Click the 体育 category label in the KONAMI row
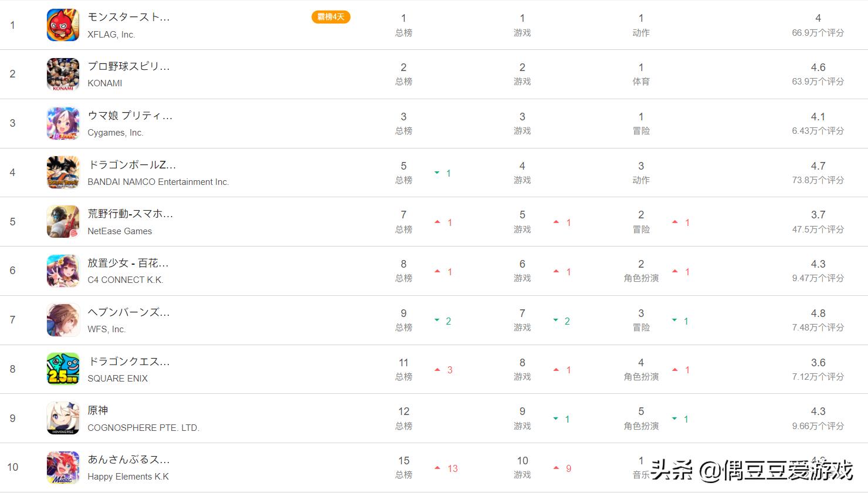Image resolution: width=868 pixels, height=496 pixels. (x=641, y=82)
